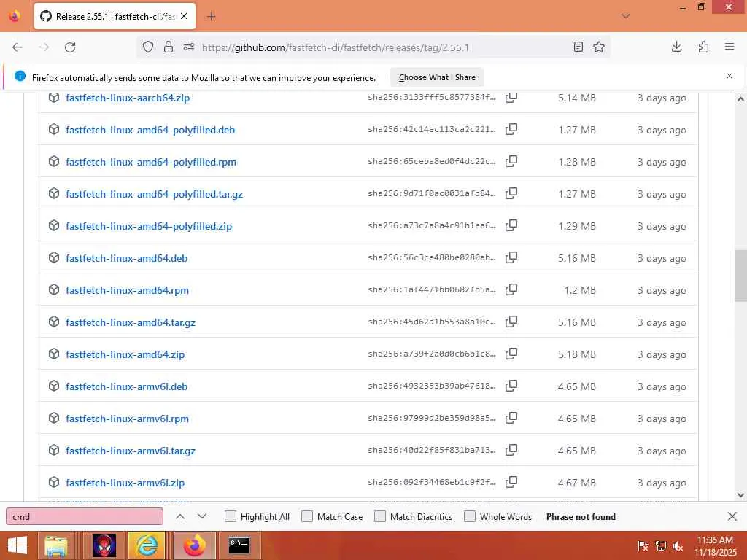Click the find bar input containing cmd
Viewport: 747px width, 560px height.
click(x=85, y=517)
